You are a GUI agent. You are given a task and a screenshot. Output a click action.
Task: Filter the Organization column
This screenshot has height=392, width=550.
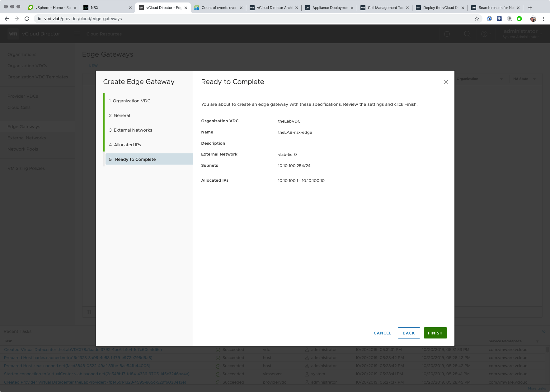[501, 79]
